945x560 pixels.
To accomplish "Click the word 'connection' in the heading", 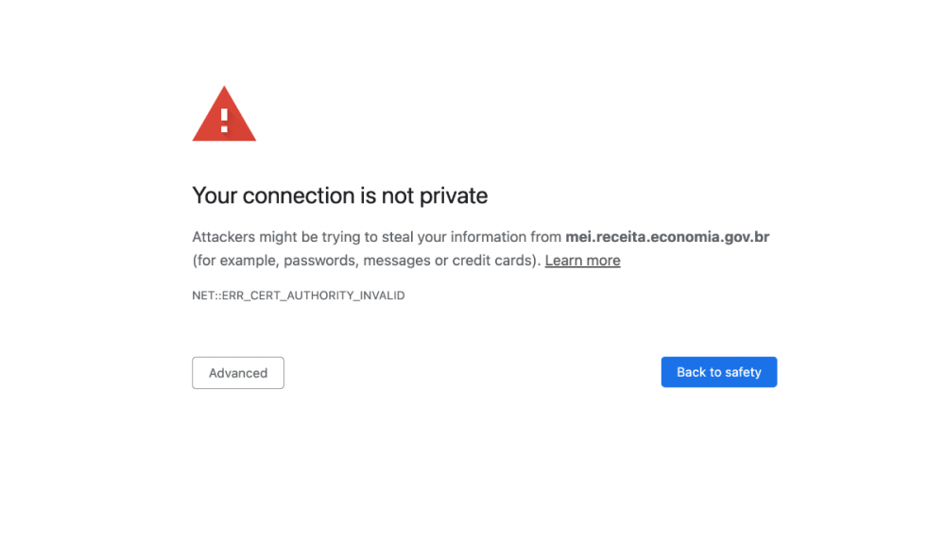I will point(299,195).
